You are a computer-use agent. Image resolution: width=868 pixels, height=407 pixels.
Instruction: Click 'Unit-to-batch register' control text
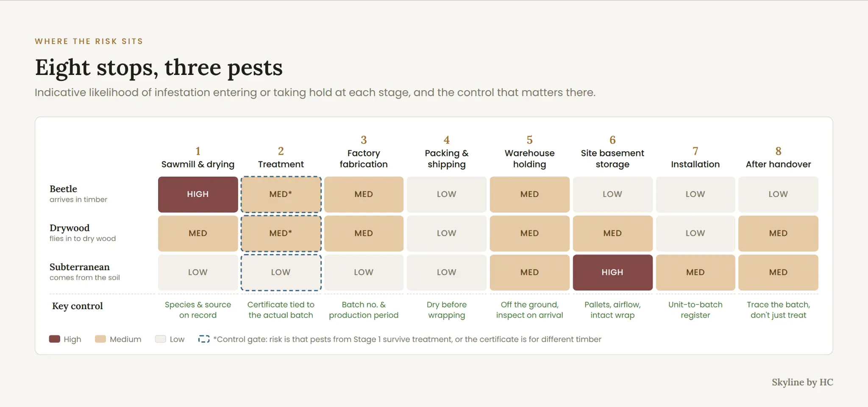pos(696,310)
